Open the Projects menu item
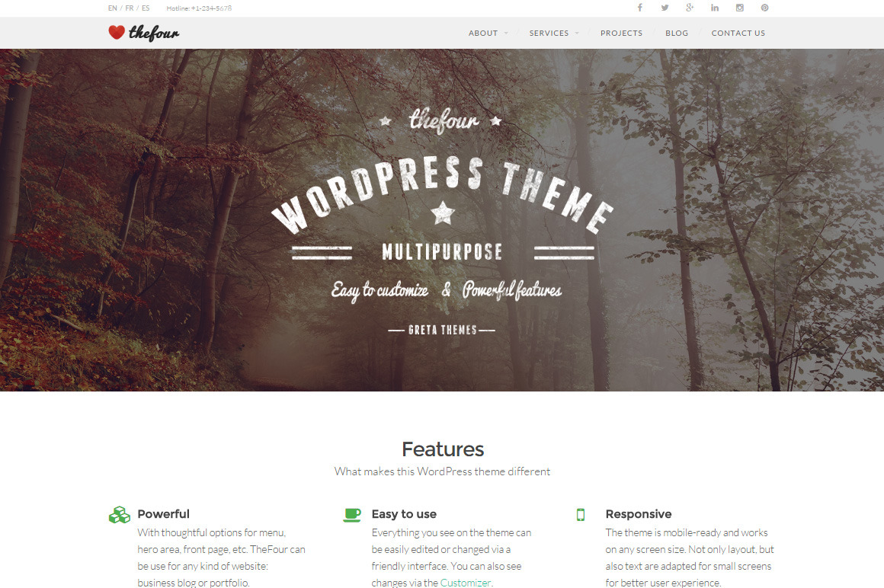 coord(621,34)
